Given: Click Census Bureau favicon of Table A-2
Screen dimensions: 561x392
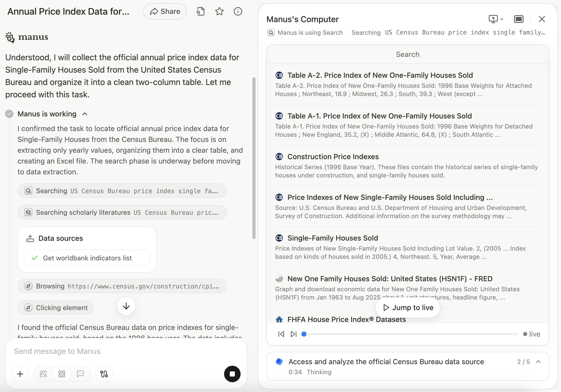Looking at the screenshot, I should click(x=279, y=75).
